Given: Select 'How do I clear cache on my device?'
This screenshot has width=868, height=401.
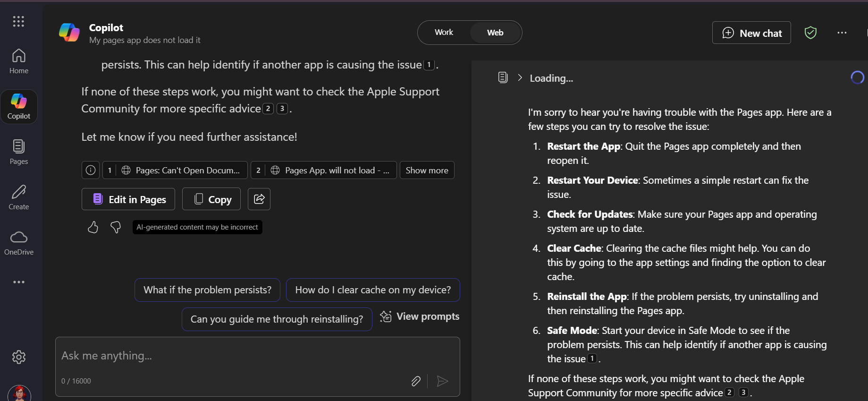Looking at the screenshot, I should [x=373, y=290].
